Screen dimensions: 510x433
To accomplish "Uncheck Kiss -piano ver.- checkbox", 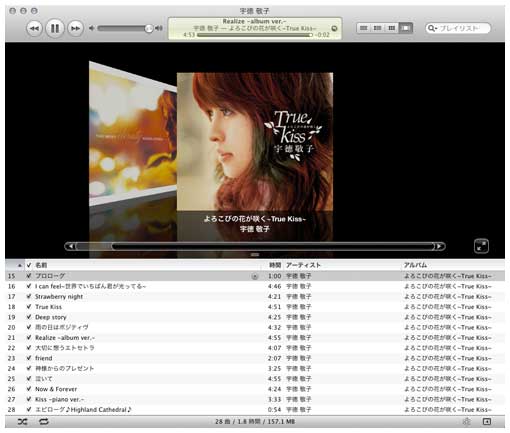I will click(29, 399).
